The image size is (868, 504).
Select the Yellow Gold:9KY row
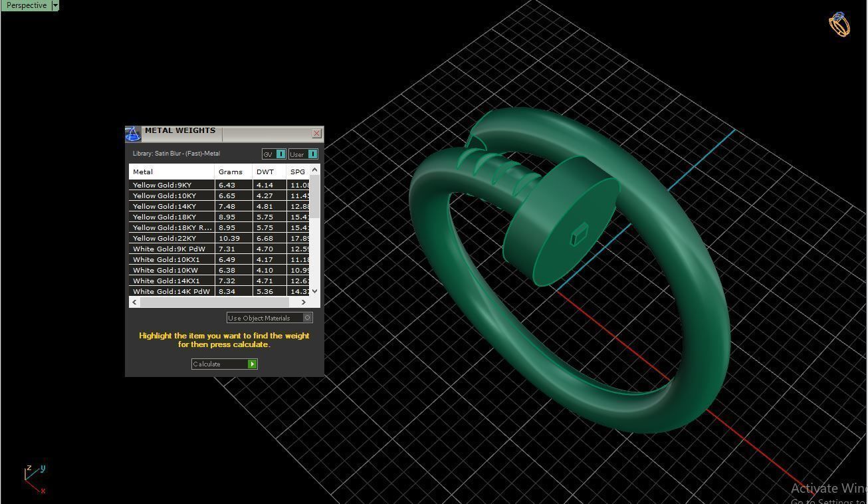point(219,185)
